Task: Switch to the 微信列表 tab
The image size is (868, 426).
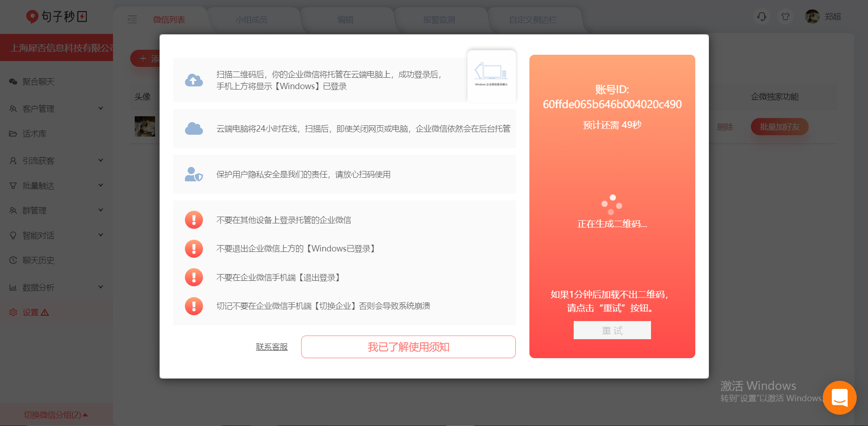Action: pos(169,20)
